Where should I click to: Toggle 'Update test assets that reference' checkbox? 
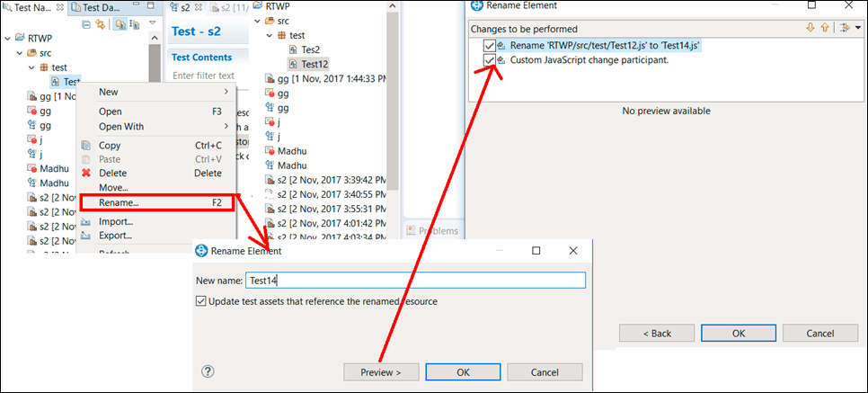[201, 301]
